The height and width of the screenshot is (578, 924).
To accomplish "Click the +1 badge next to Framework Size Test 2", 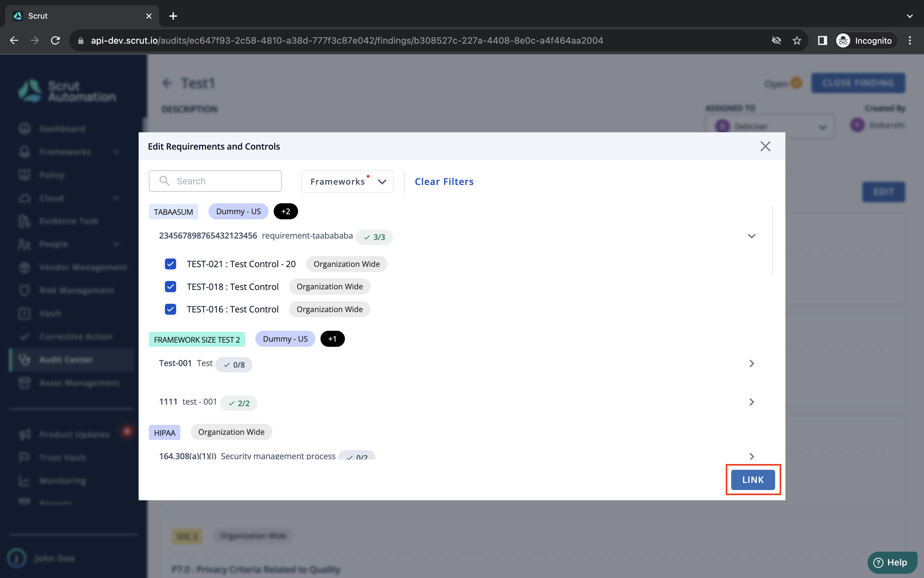I will [332, 339].
